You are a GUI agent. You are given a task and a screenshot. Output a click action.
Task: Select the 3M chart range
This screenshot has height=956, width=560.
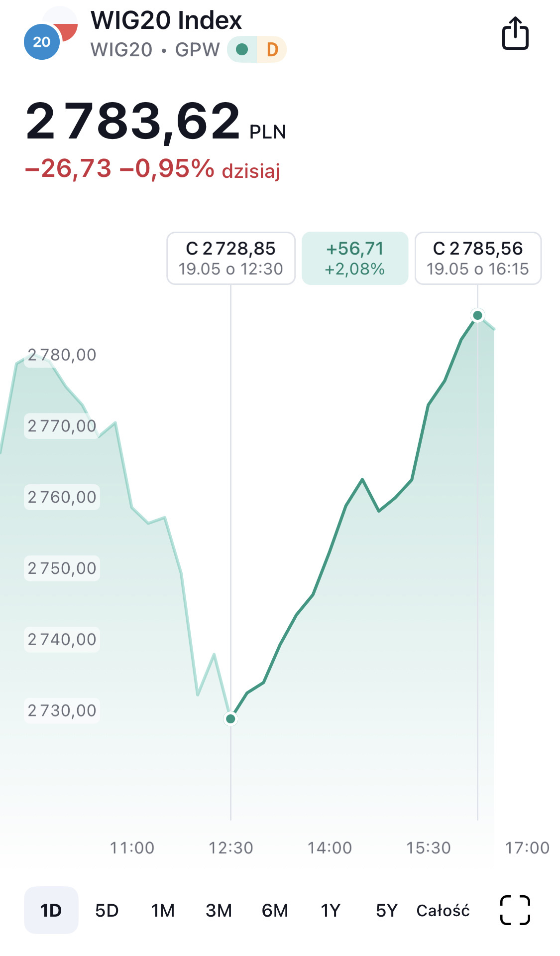[x=219, y=910]
